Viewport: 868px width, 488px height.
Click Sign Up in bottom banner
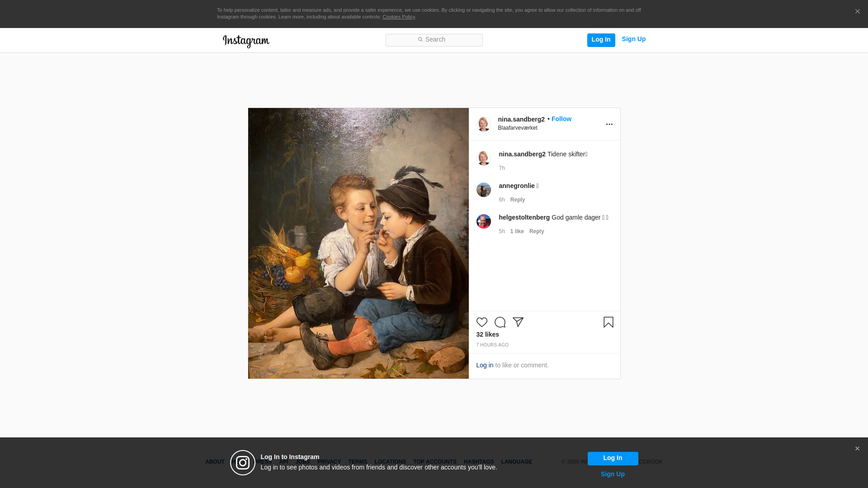coord(613,474)
